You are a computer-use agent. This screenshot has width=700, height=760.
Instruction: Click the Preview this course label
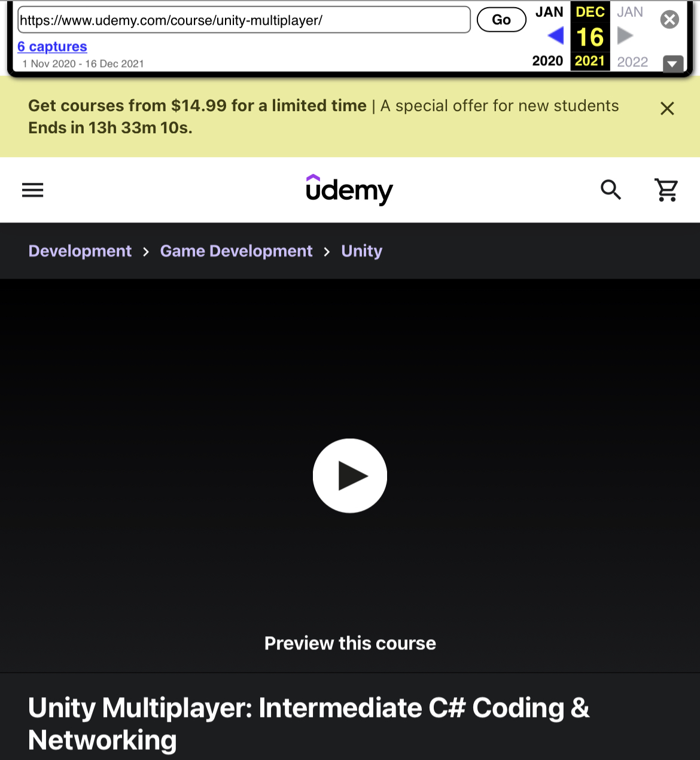pyautogui.click(x=350, y=643)
